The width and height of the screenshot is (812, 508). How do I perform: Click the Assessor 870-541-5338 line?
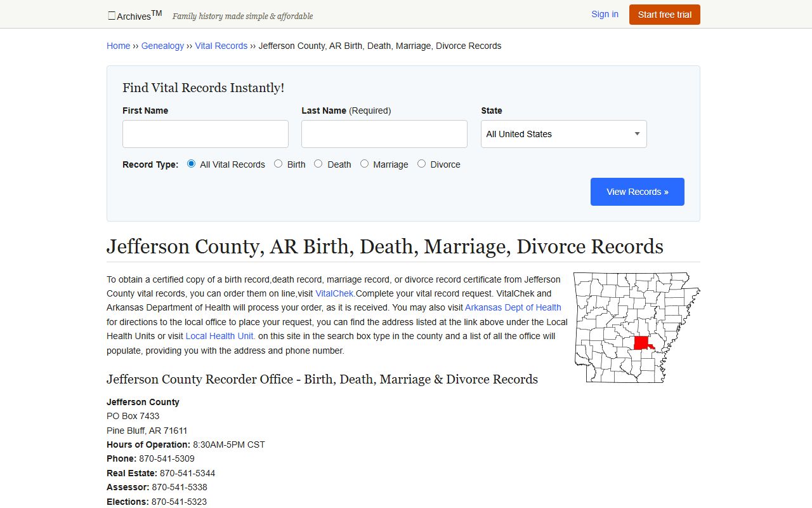[157, 487]
